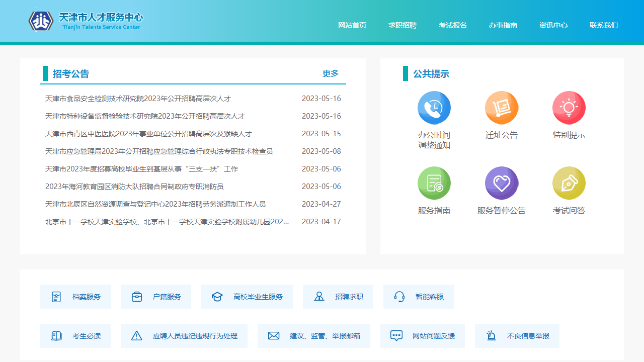Image resolution: width=644 pixels, height=362 pixels.
Task: Open the 特别提示 lightbulb icon
Action: coord(569,108)
